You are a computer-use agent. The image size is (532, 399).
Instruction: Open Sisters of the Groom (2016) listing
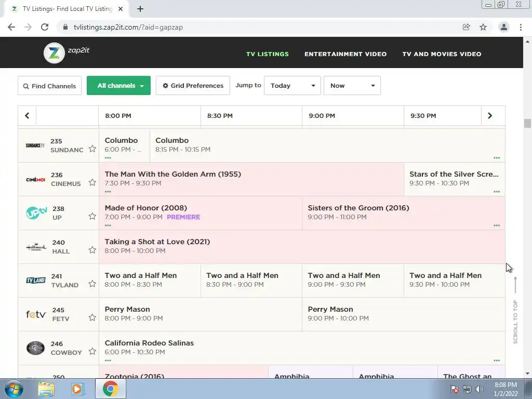pyautogui.click(x=403, y=212)
